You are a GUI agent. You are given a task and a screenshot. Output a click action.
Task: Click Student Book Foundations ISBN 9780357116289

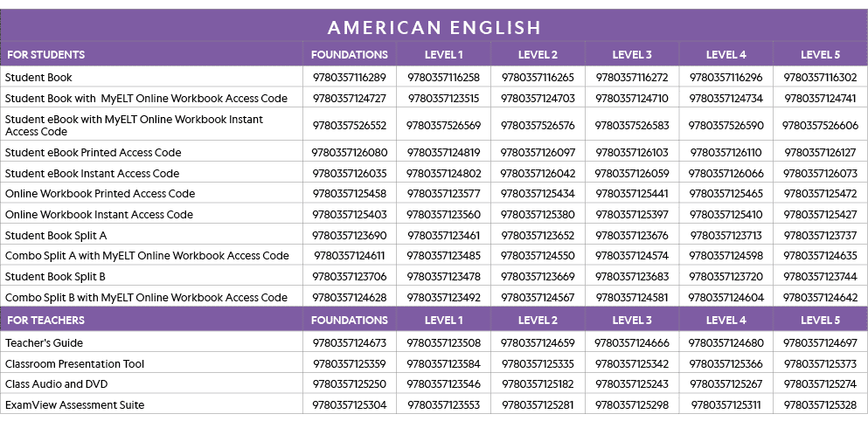point(349,78)
